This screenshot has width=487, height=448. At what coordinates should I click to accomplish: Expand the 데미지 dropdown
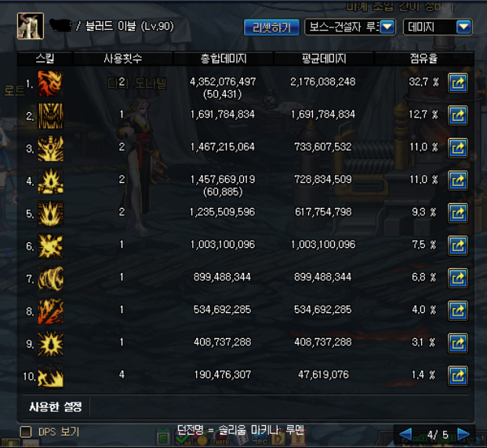(x=438, y=27)
